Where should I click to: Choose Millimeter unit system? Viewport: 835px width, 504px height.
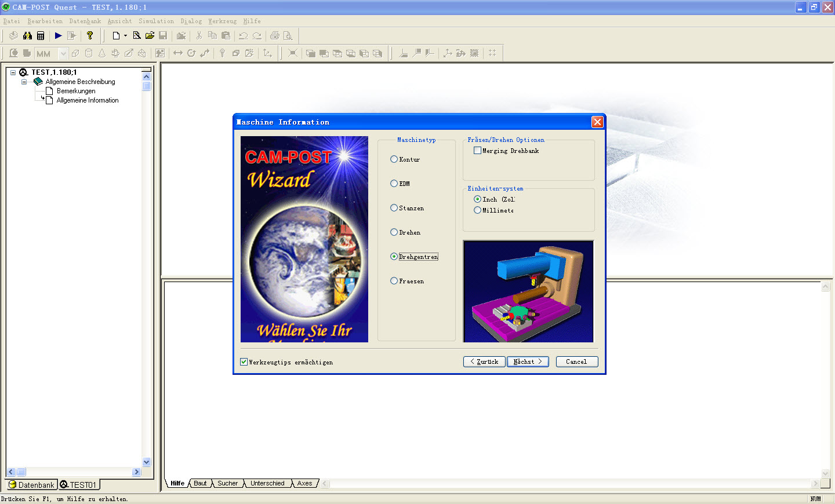point(493,210)
